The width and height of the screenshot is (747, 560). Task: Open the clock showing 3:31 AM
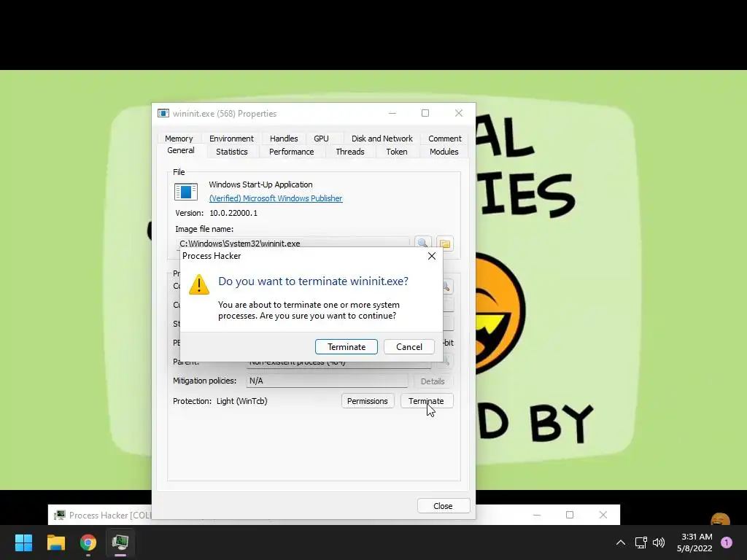coord(694,542)
